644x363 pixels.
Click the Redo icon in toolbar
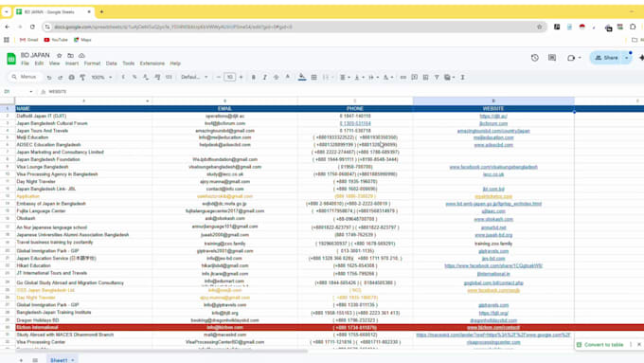coord(60,78)
